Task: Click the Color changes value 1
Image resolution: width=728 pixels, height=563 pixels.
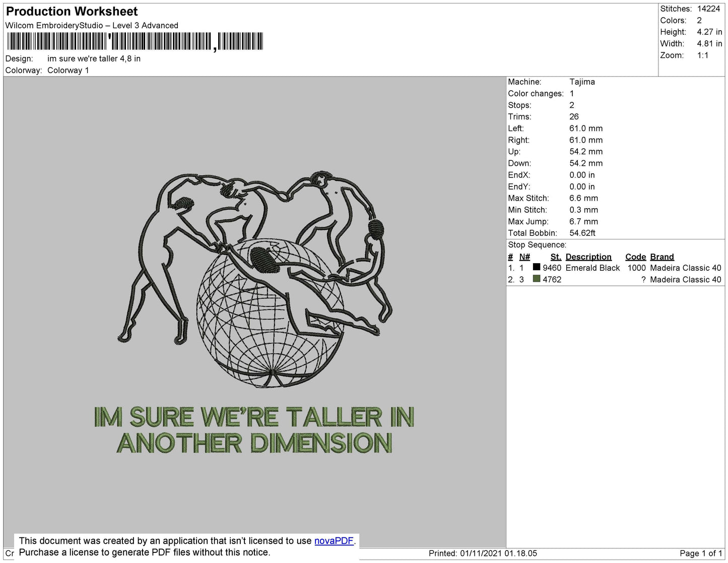Action: [572, 93]
